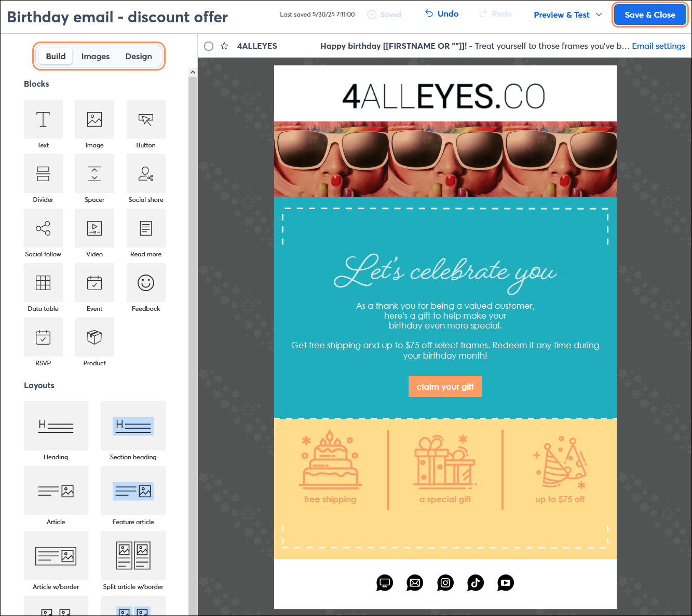
Task: Add the Read more block
Action: [146, 228]
